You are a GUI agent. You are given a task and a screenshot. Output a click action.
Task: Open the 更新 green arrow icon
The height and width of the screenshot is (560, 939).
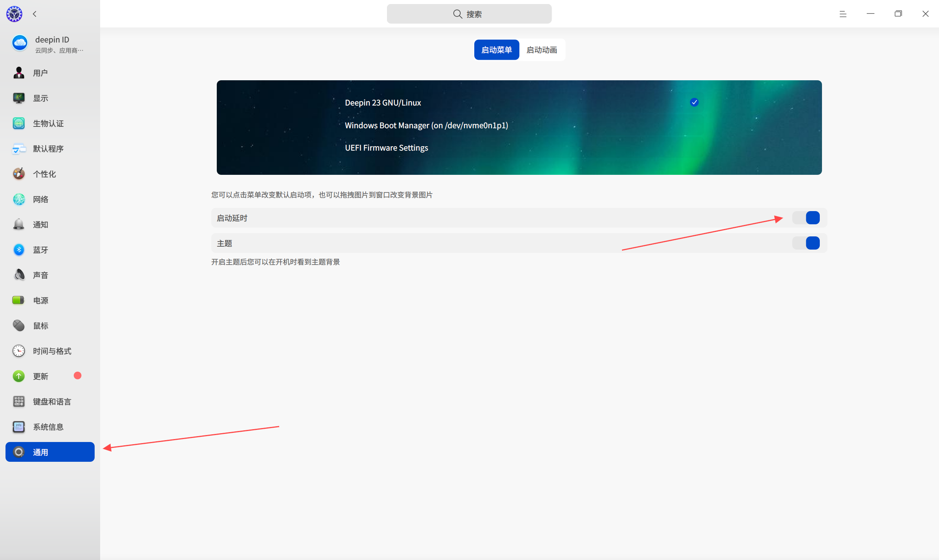[x=19, y=376]
